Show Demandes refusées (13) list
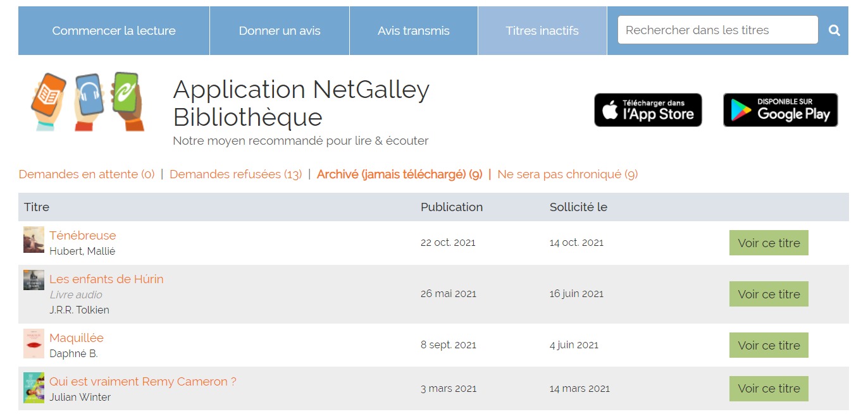The width and height of the screenshot is (868, 414). tap(236, 174)
